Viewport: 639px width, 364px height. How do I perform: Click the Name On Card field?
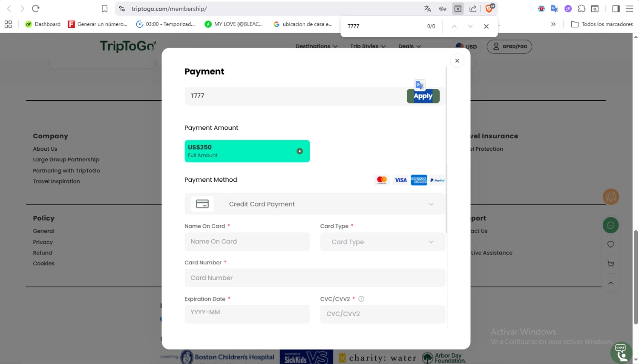coord(247,241)
